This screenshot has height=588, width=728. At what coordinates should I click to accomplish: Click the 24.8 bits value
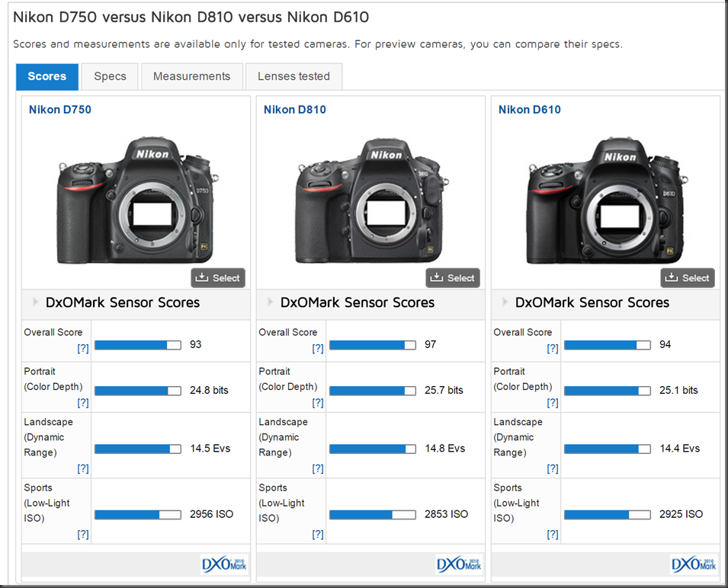209,391
